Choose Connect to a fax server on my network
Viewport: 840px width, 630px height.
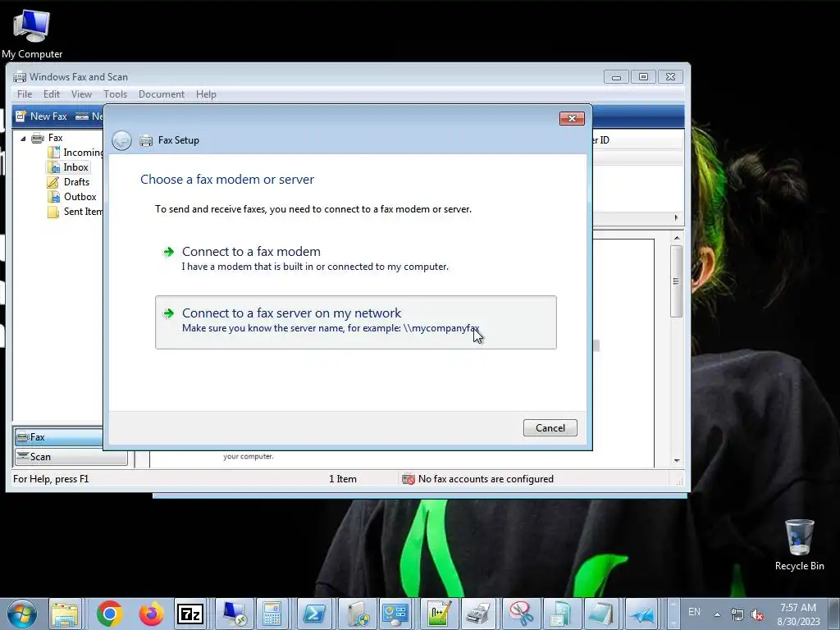(x=356, y=322)
